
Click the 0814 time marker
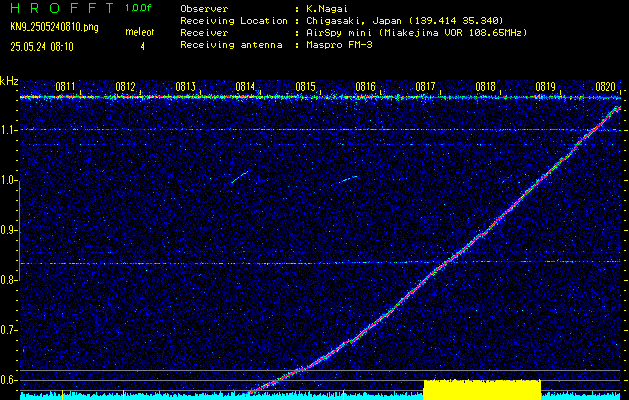[x=245, y=86]
